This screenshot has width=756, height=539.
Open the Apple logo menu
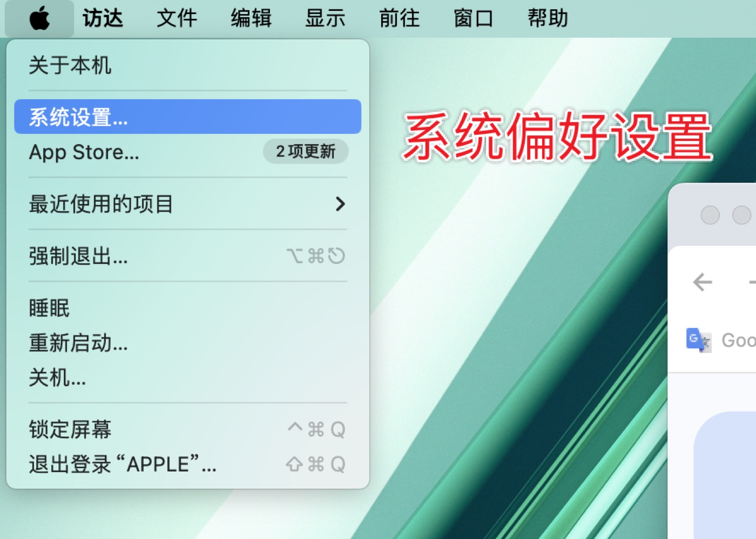[x=39, y=18]
